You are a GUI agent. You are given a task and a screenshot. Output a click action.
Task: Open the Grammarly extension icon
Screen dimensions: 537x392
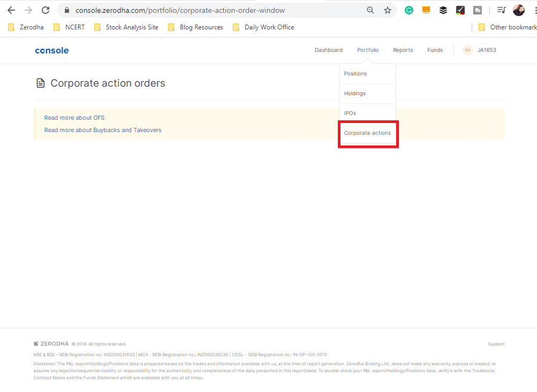(409, 10)
